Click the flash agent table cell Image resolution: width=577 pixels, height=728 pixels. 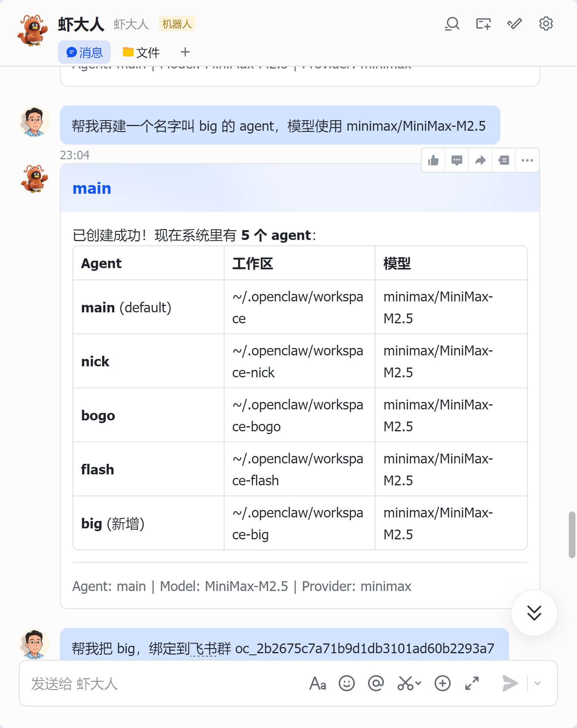(148, 469)
